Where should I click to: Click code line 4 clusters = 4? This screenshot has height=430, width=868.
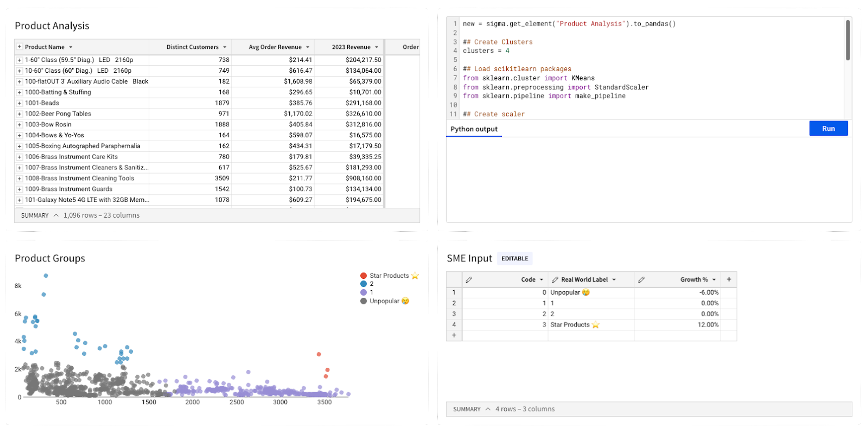tap(486, 51)
